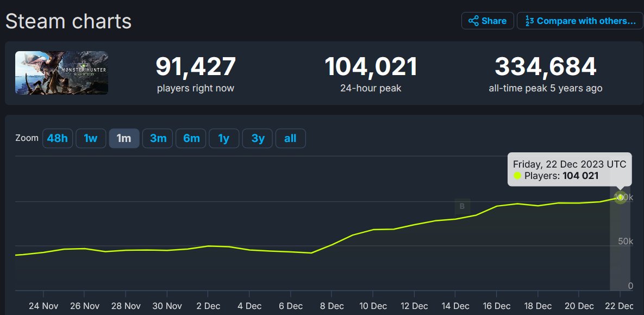
Task: Switch chart zoom to 3m
Action: 158,138
